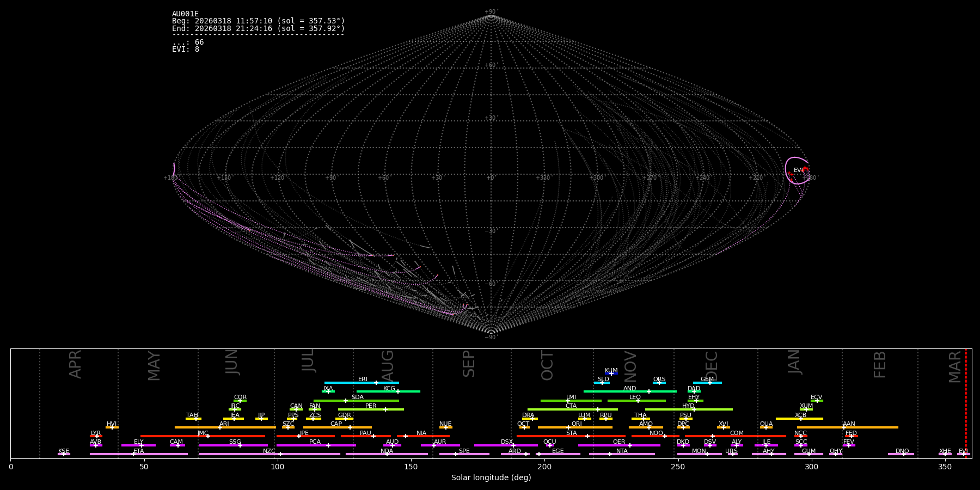The width and height of the screenshot is (980, 490).
Task: Click the LYR shower label
Action: [96, 433]
